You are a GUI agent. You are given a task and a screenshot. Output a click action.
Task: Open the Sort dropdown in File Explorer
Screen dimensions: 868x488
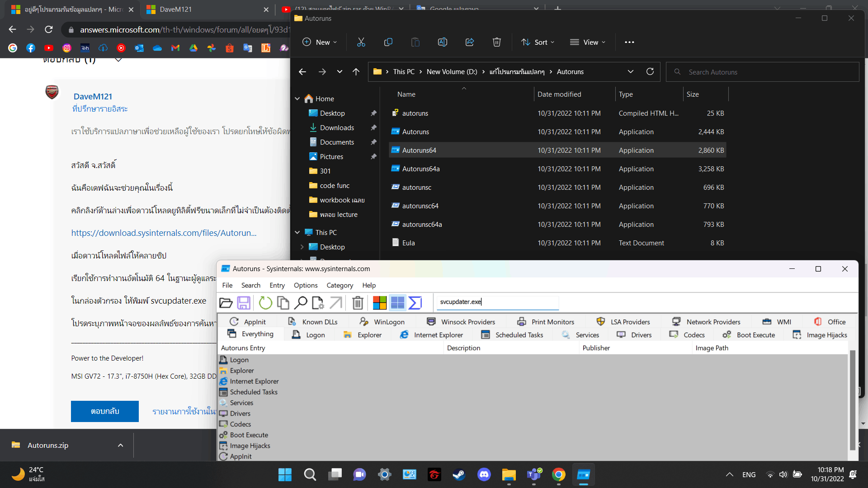point(538,42)
